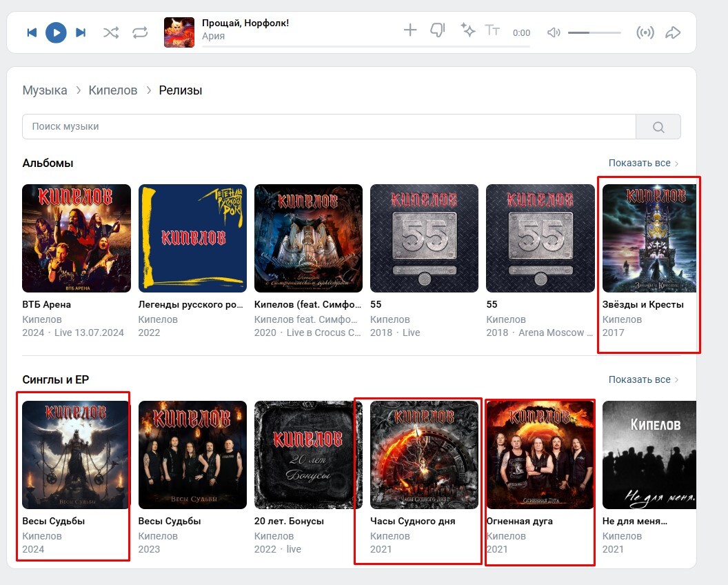
Task: Open Весы Судьбы 2024 single cover
Action: click(77, 455)
